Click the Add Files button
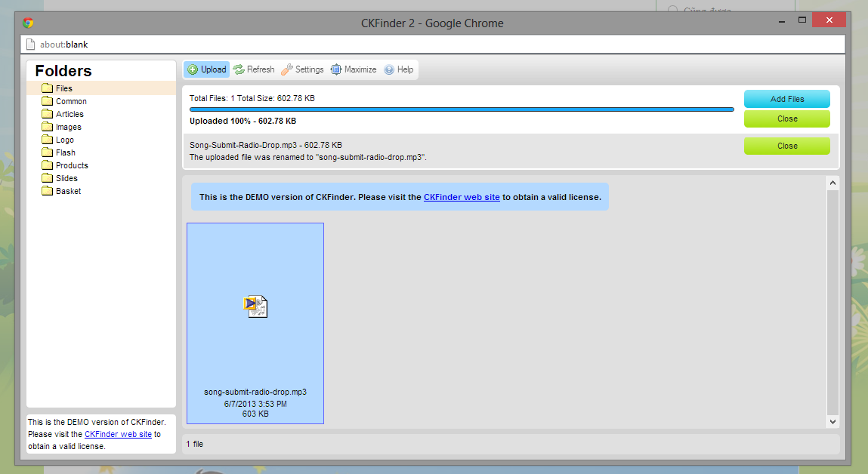 786,99
